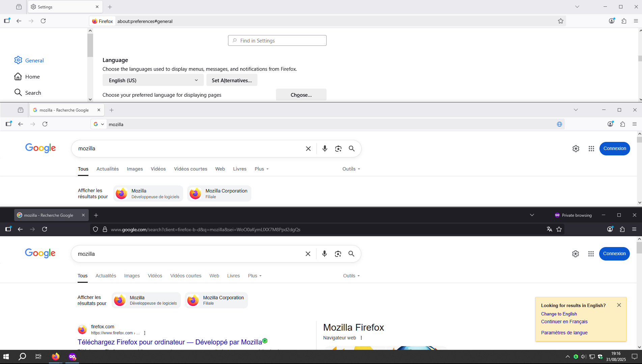Screen dimensions: 642x364
Task: Click the Mozilla Corporation chip in the middle window
Action: point(219,193)
